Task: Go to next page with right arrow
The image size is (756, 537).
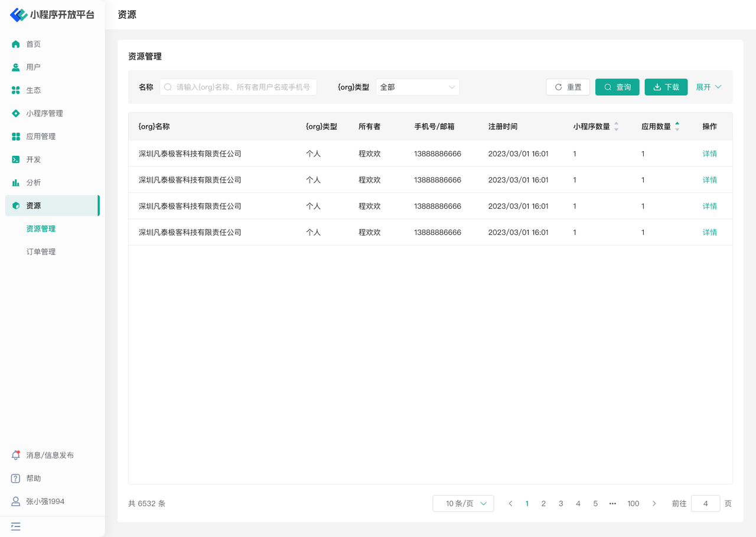Action: tap(654, 503)
